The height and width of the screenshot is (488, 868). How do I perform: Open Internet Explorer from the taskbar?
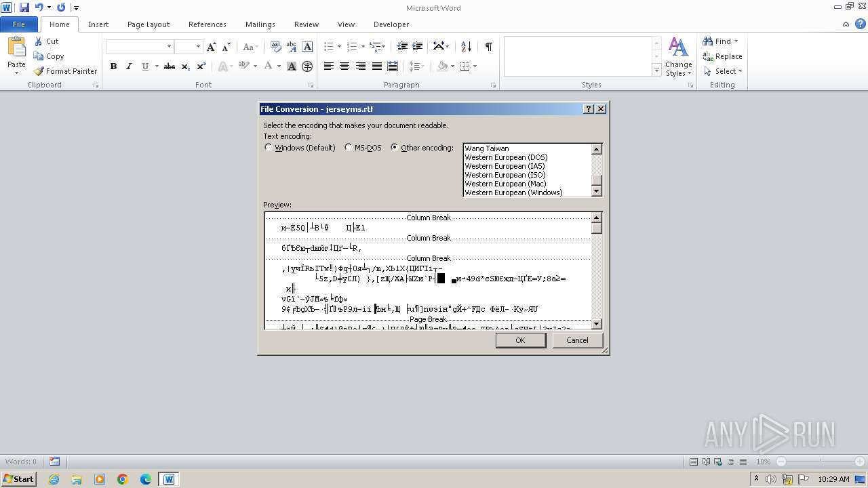[x=54, y=479]
